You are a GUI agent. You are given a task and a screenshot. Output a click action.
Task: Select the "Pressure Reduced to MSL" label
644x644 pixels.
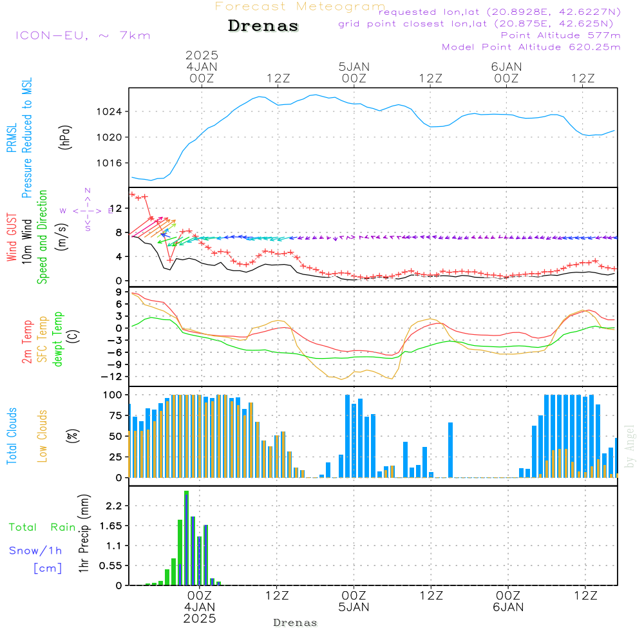pyautogui.click(x=26, y=138)
